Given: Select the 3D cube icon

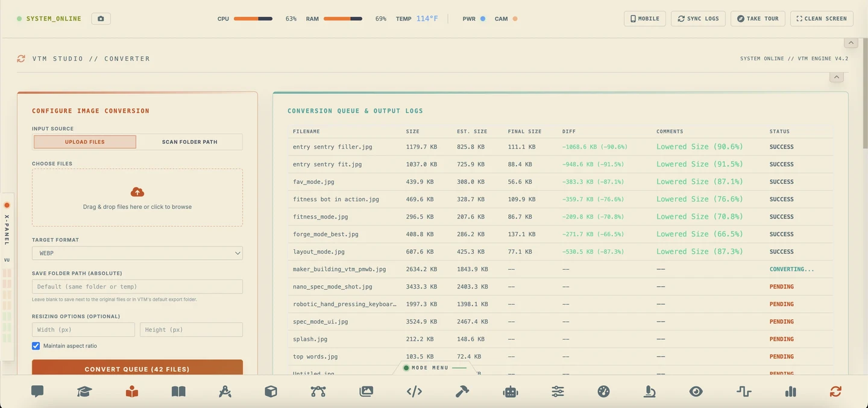Looking at the screenshot, I should pyautogui.click(x=271, y=392).
